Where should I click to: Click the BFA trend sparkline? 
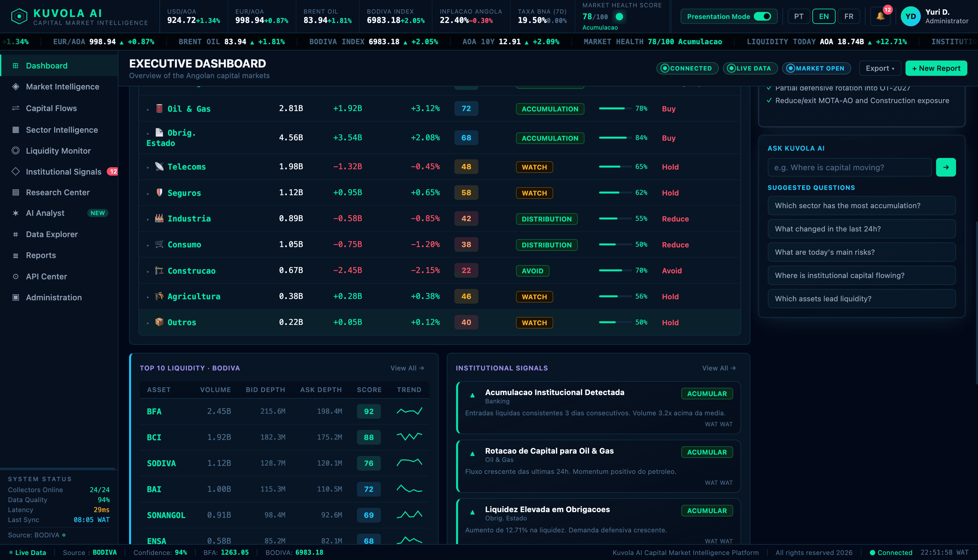[x=409, y=411]
